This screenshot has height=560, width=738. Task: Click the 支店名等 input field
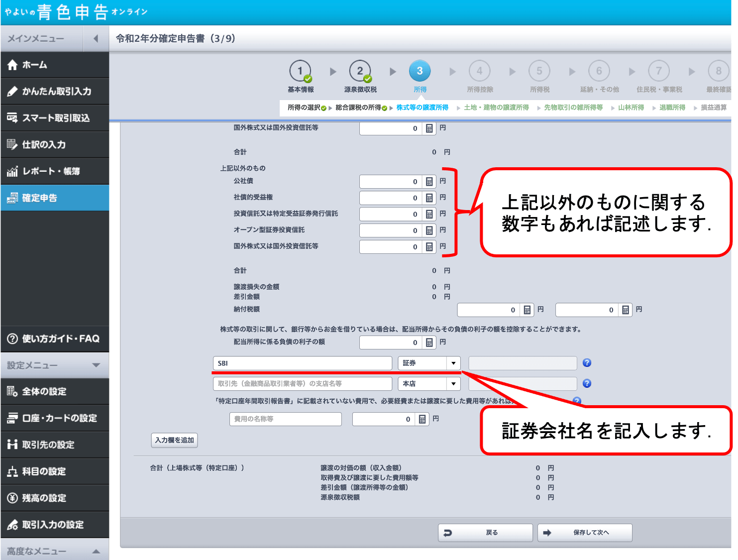point(303,384)
